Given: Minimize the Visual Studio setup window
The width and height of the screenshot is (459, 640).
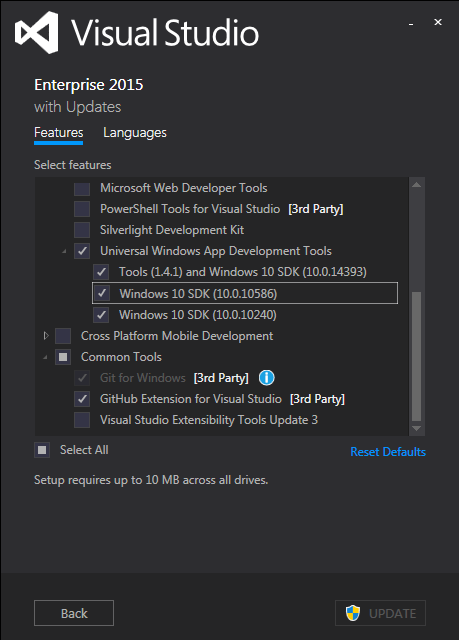Looking at the screenshot, I should 411,24.
